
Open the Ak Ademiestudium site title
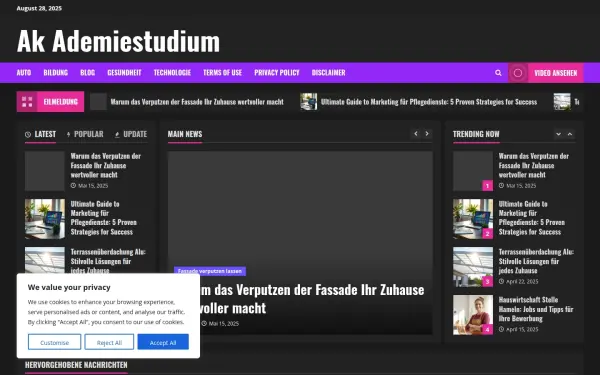tap(118, 41)
